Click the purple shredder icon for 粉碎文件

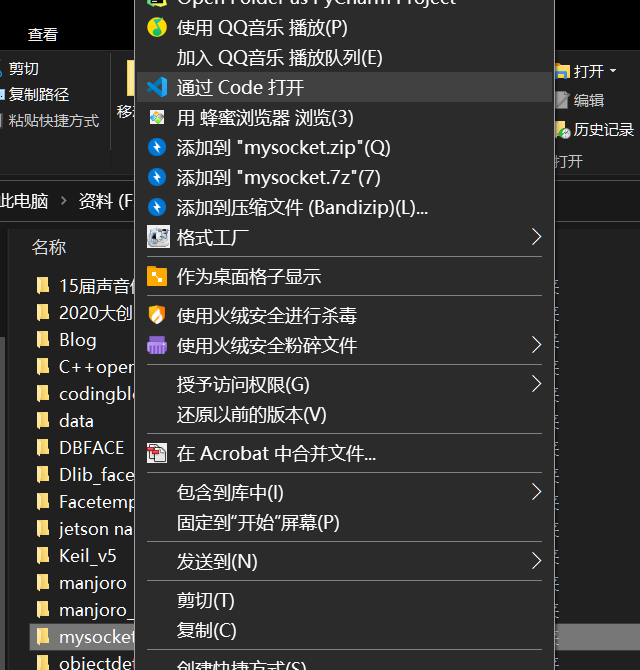click(x=157, y=345)
